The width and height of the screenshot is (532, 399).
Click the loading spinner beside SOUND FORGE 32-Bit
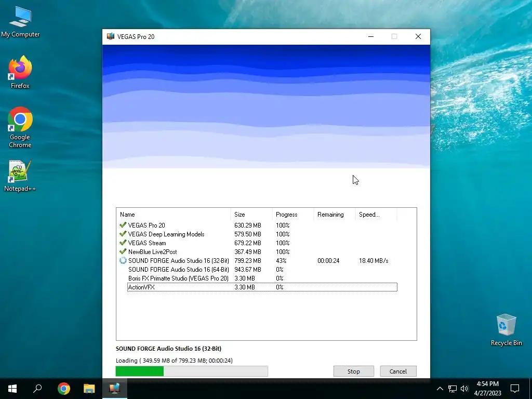point(123,260)
